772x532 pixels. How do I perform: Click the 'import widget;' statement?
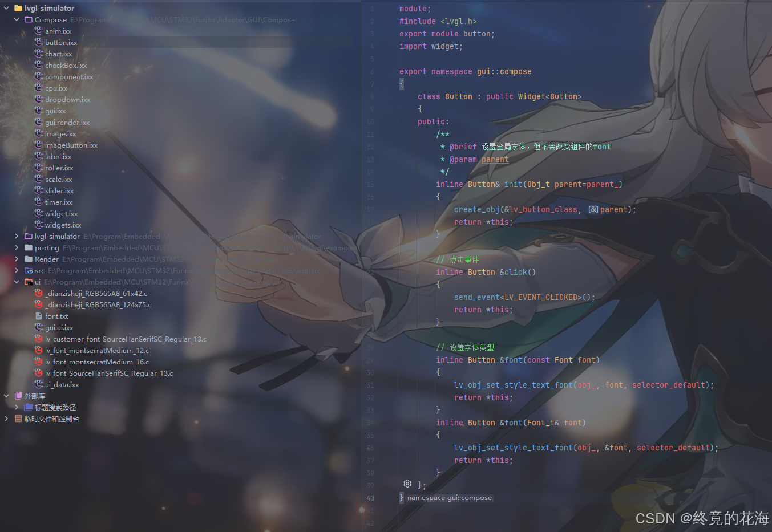point(431,46)
